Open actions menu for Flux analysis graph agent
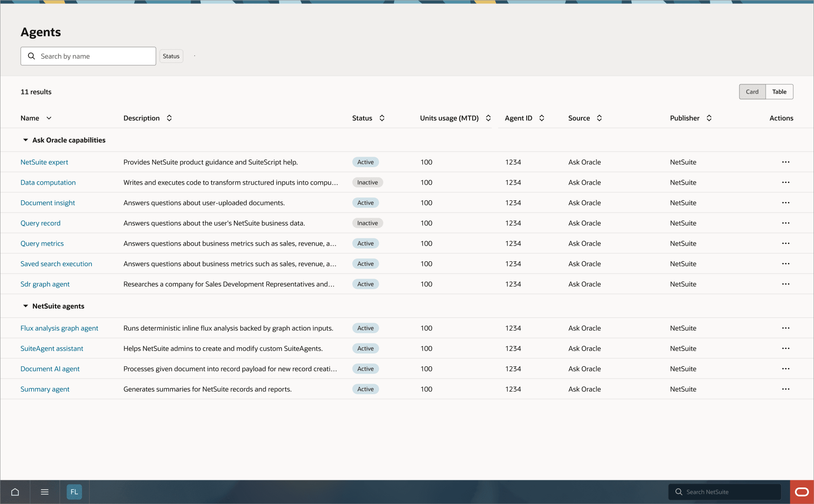The height and width of the screenshot is (504, 814). pos(786,328)
